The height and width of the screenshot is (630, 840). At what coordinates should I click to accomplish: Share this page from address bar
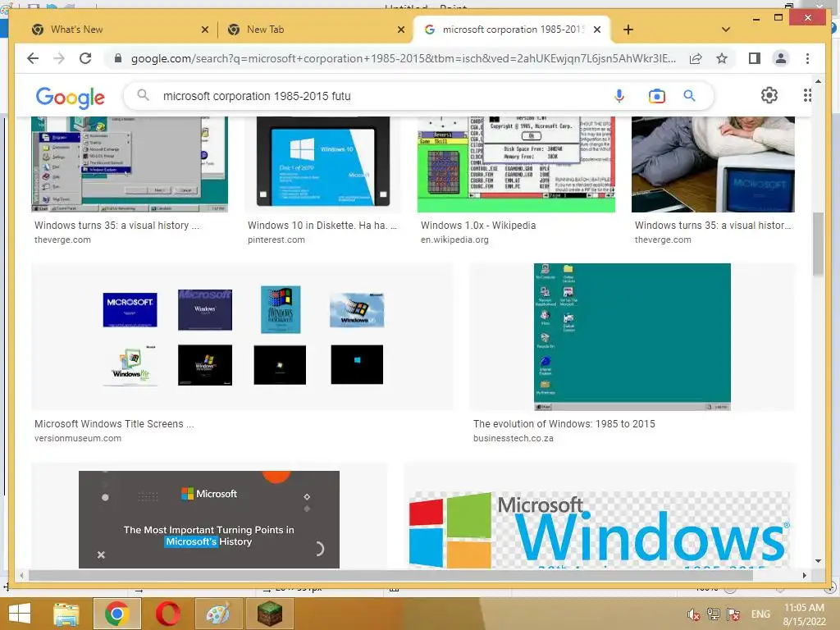696,58
